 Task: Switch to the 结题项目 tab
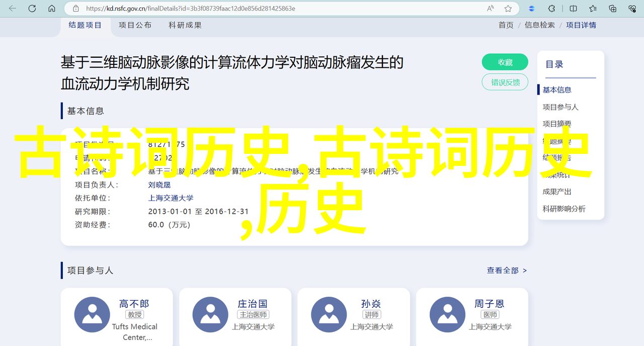pyautogui.click(x=85, y=25)
